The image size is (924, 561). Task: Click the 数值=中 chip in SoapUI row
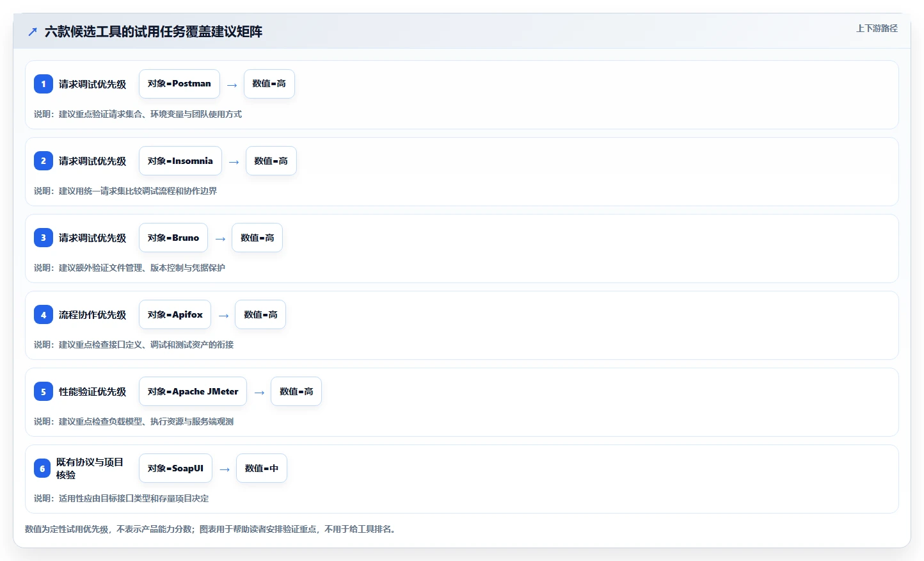coord(262,468)
